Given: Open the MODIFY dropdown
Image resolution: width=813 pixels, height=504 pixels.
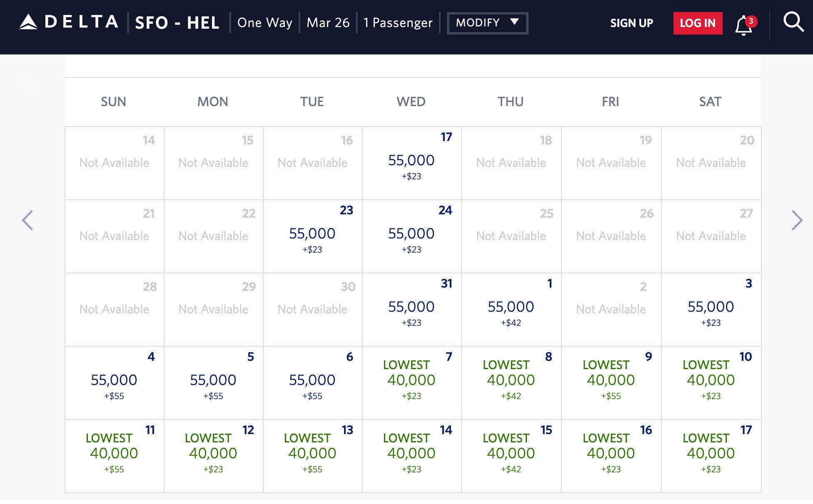Looking at the screenshot, I should 487,23.
